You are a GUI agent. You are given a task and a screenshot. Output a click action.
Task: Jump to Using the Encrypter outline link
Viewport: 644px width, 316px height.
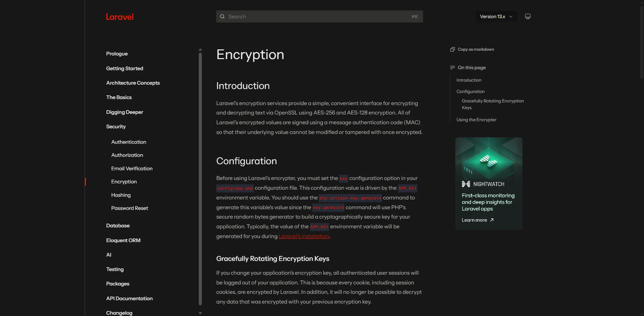pos(476,120)
